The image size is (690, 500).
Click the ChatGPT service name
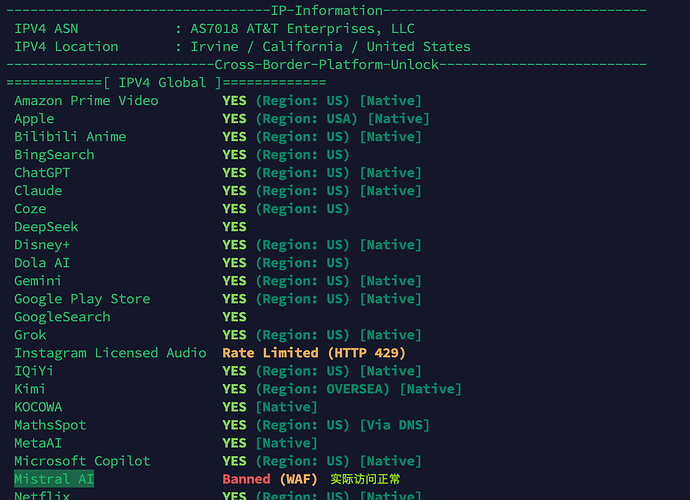pyautogui.click(x=42, y=173)
